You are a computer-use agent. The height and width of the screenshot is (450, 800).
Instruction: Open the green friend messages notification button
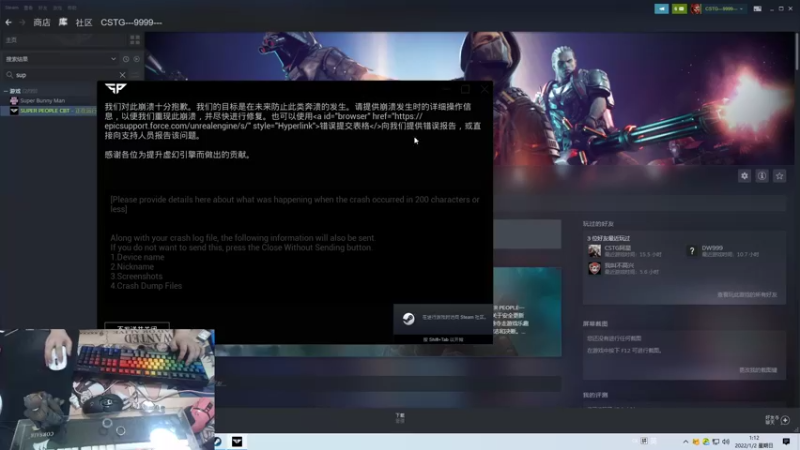pyautogui.click(x=679, y=9)
